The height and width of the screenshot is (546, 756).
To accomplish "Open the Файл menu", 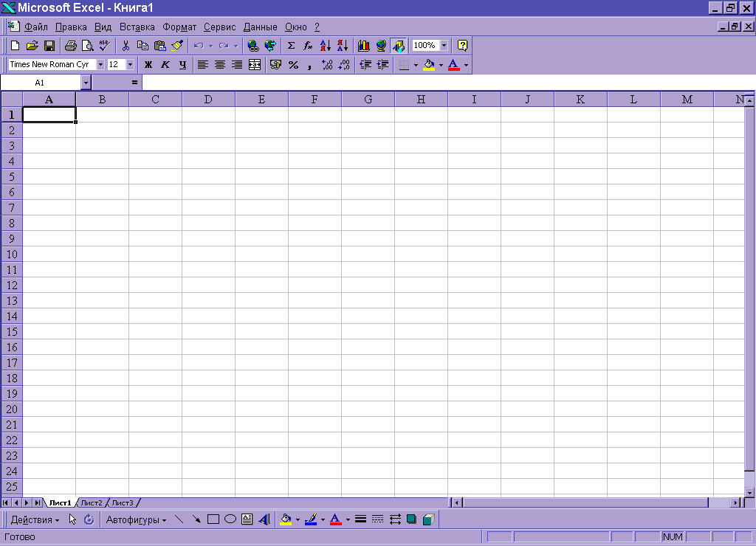I will pos(36,27).
